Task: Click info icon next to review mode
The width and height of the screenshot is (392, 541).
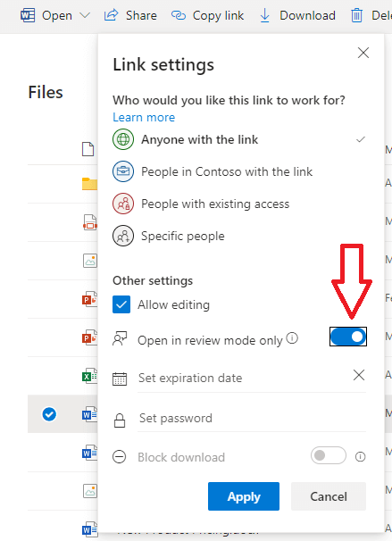Action: 292,337
